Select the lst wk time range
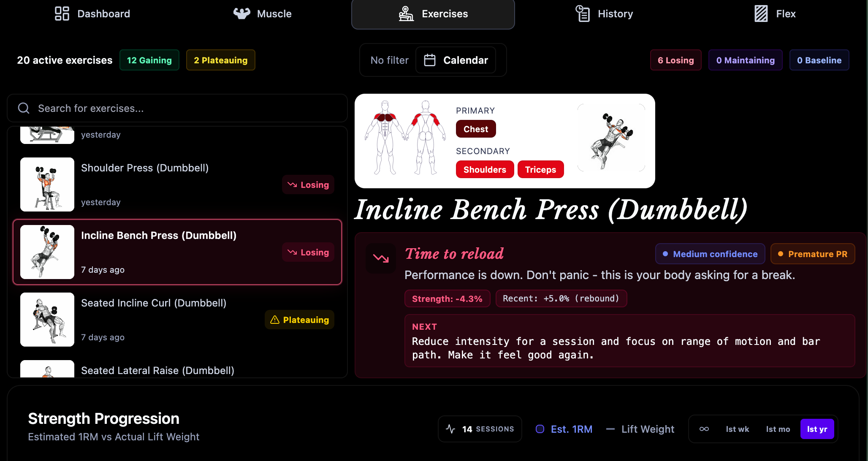868x461 pixels. (737, 429)
